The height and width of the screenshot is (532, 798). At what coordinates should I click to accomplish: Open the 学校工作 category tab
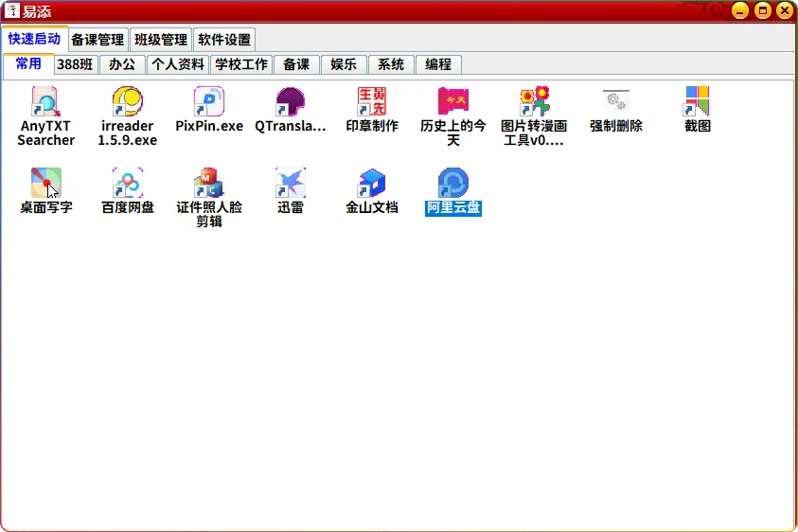tap(241, 64)
